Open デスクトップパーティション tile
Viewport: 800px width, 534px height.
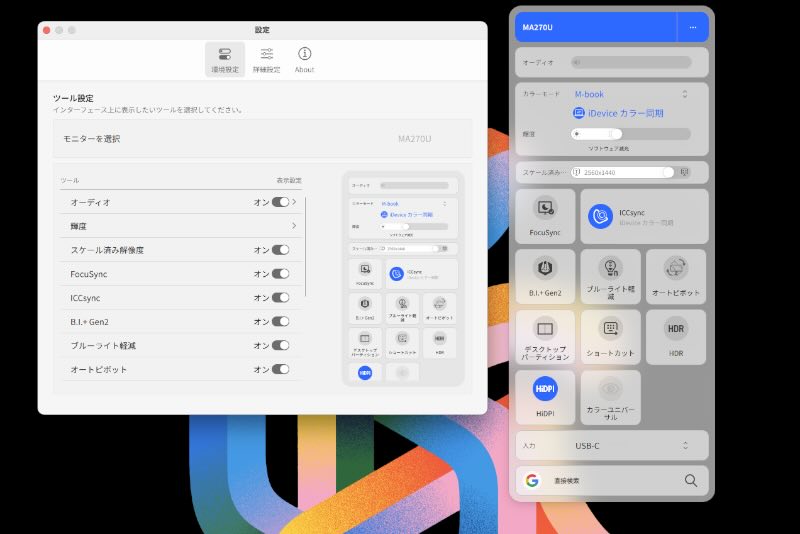[x=545, y=337]
